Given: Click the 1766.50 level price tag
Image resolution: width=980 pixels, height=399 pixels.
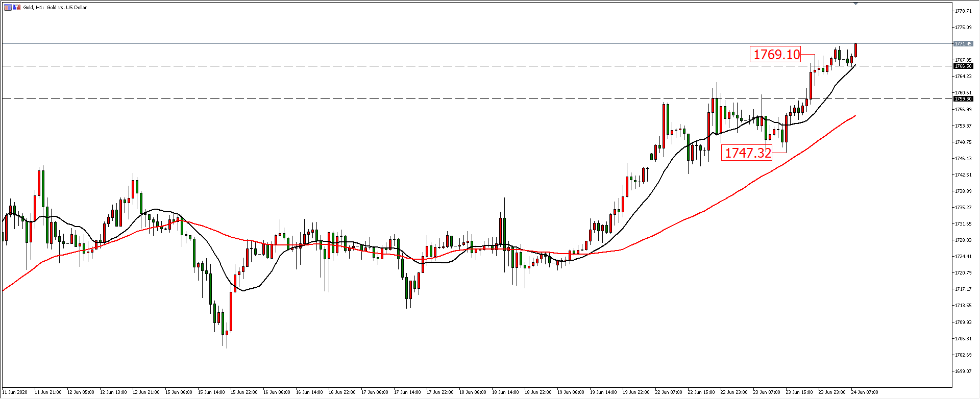Looking at the screenshot, I should 963,66.
